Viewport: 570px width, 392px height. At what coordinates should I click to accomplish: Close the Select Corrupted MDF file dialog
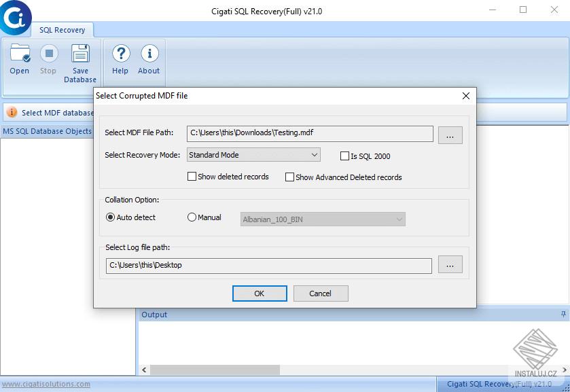(x=465, y=96)
